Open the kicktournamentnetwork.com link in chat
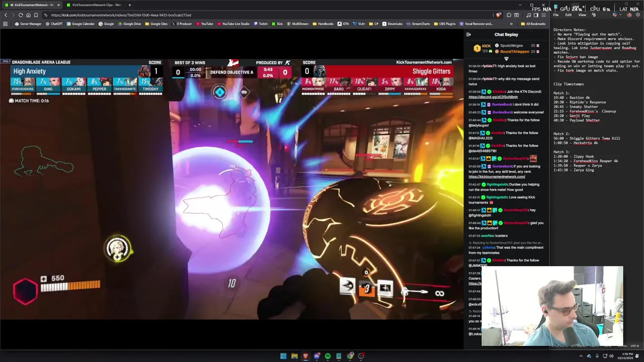 (x=497, y=176)
